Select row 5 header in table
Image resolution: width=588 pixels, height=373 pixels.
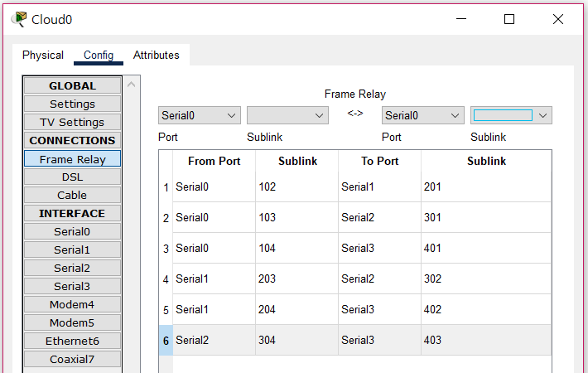tap(166, 309)
